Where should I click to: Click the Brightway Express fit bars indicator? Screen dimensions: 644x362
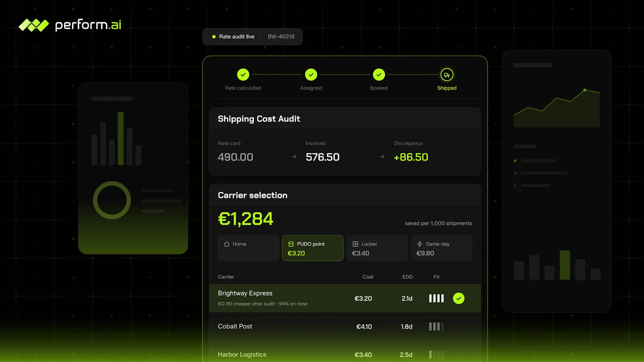pyautogui.click(x=436, y=298)
